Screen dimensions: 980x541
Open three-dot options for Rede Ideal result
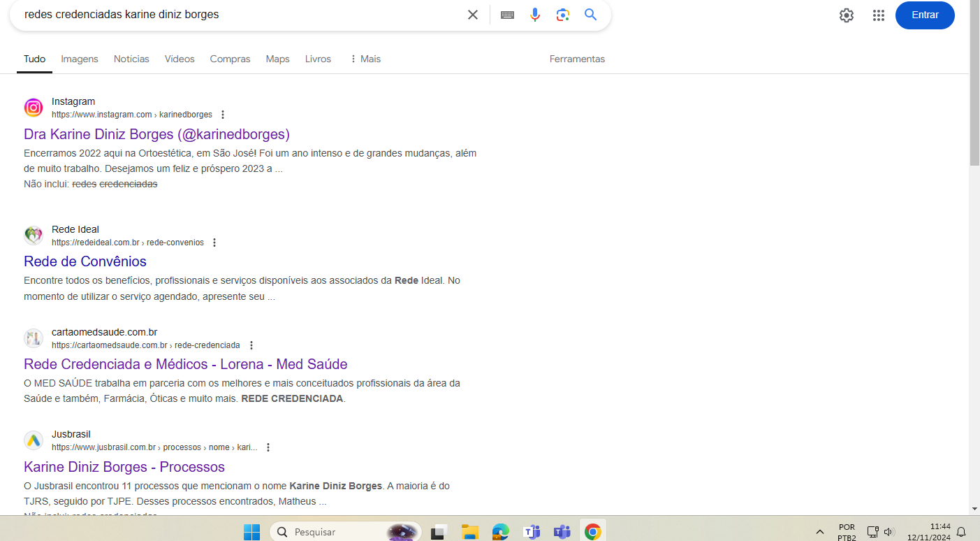(214, 243)
